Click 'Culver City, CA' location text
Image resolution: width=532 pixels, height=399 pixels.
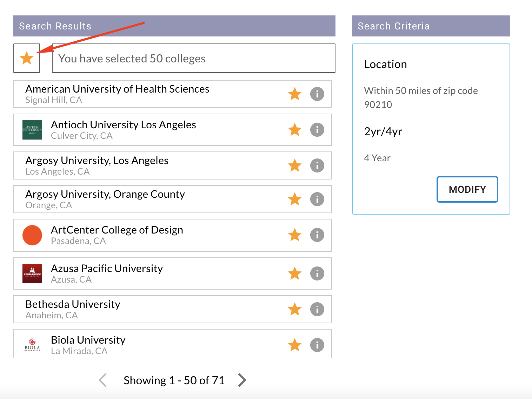82,136
